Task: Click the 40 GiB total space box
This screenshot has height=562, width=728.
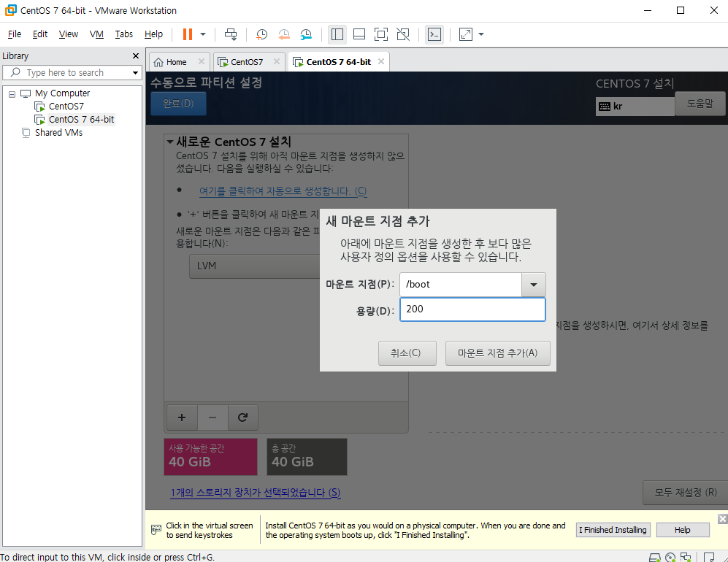Action: 307,457
